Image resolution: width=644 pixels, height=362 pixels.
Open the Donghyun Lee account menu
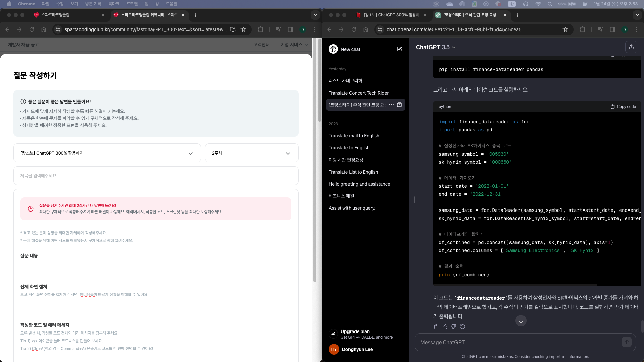click(366, 349)
